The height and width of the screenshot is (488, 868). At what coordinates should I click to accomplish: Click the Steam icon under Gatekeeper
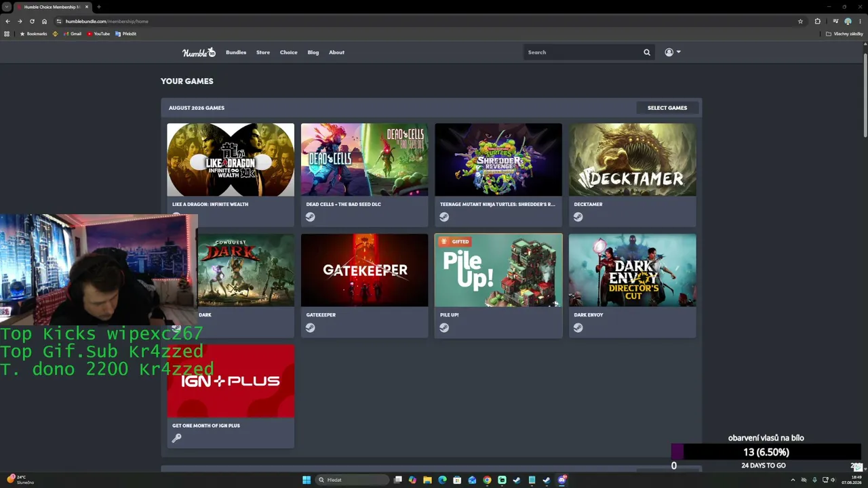click(x=310, y=327)
